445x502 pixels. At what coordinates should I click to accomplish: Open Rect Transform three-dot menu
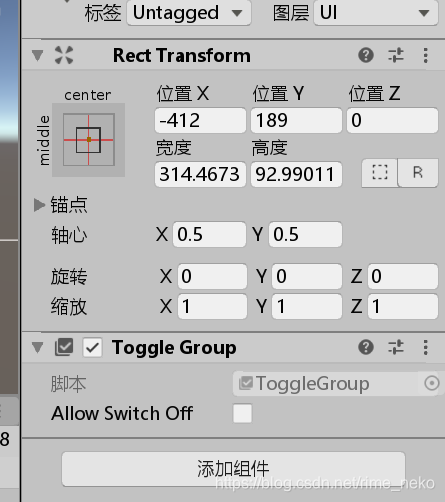click(x=425, y=55)
